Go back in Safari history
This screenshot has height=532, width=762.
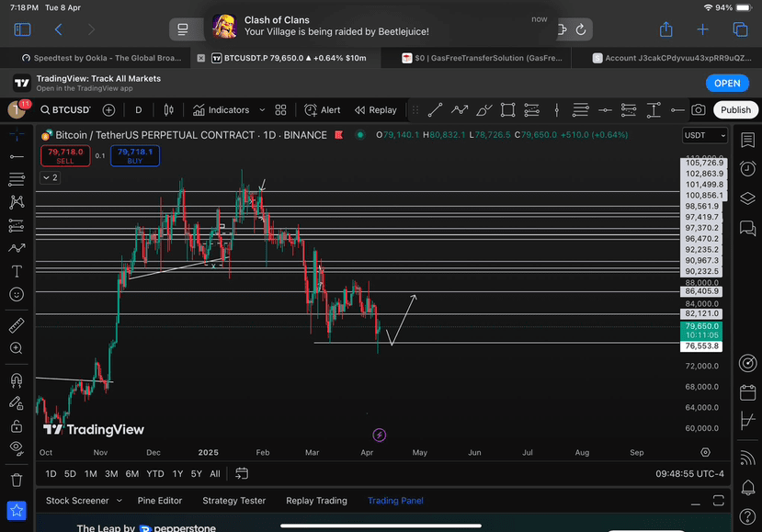tap(58, 29)
